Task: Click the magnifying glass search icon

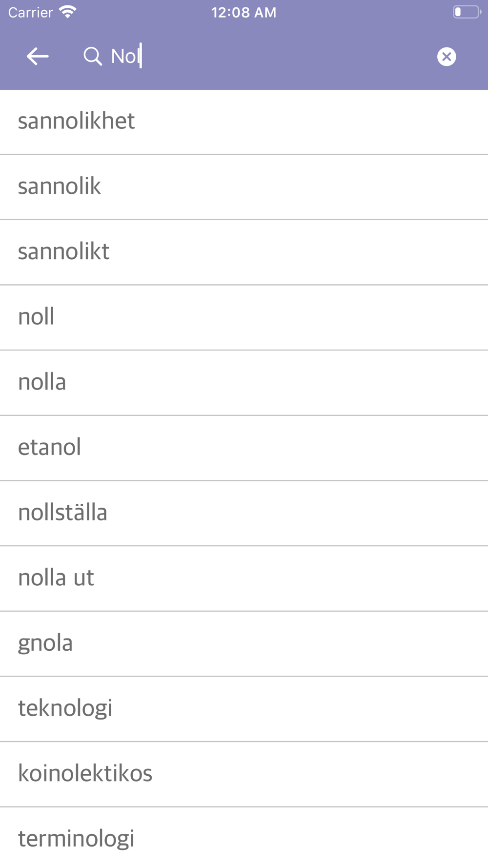Action: click(92, 57)
